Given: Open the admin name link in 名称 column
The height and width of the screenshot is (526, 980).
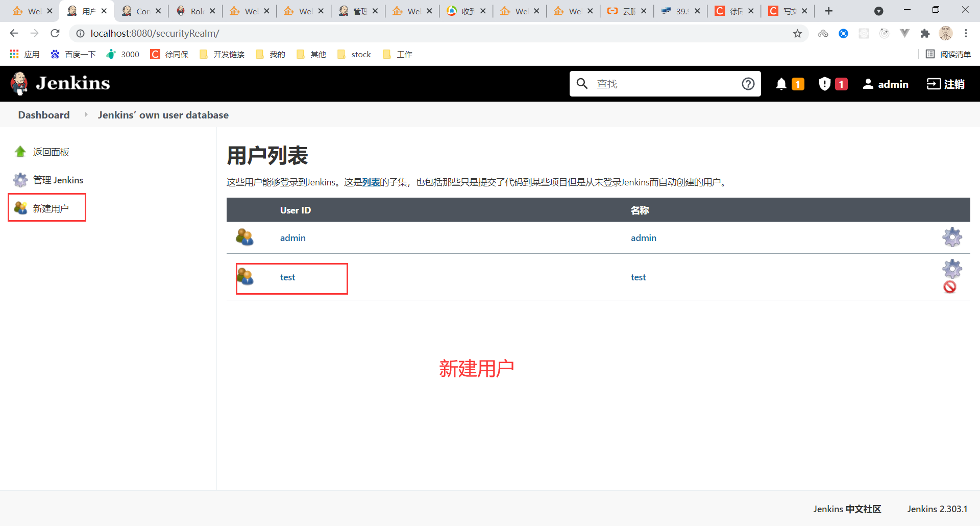Looking at the screenshot, I should pos(644,238).
